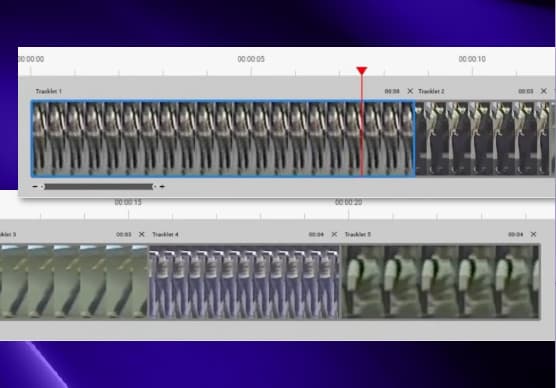Screen dimensions: 556x388
Task: Click the right handle of zoom scrollbar
Action: point(155,187)
